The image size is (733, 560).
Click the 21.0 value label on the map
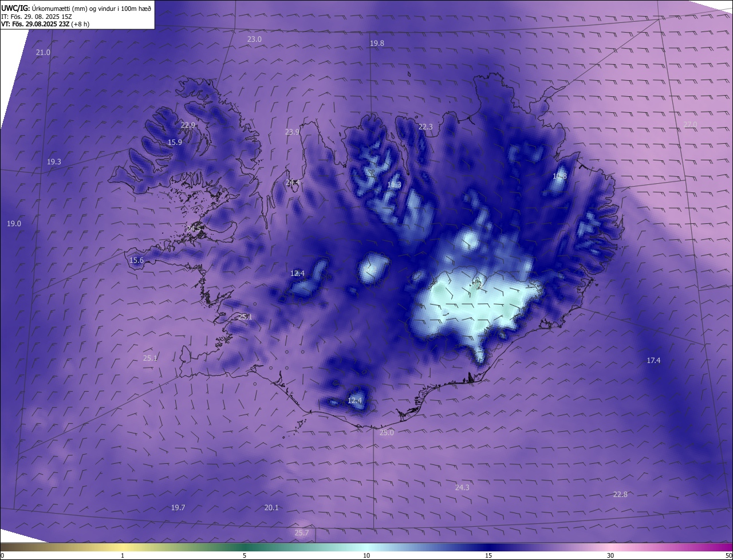pos(43,53)
